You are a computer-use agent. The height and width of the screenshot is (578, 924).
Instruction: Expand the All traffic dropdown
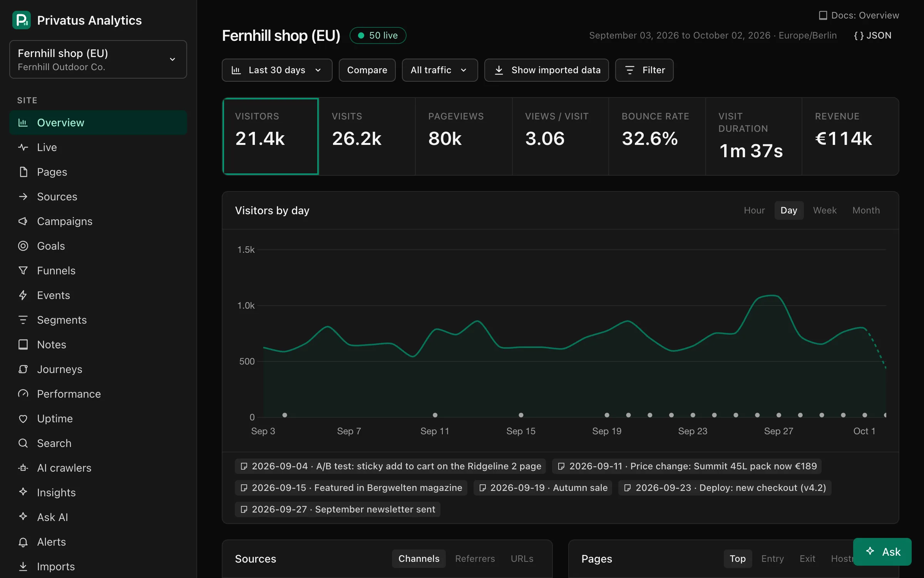(x=440, y=70)
